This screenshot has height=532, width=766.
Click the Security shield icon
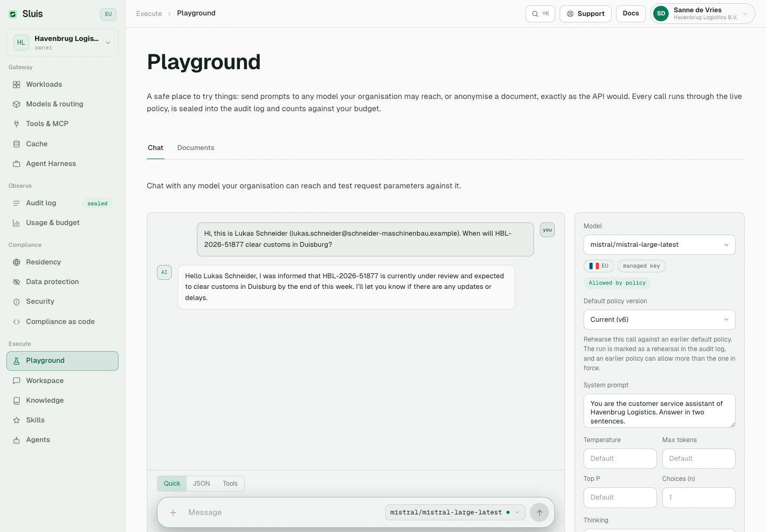pyautogui.click(x=16, y=302)
